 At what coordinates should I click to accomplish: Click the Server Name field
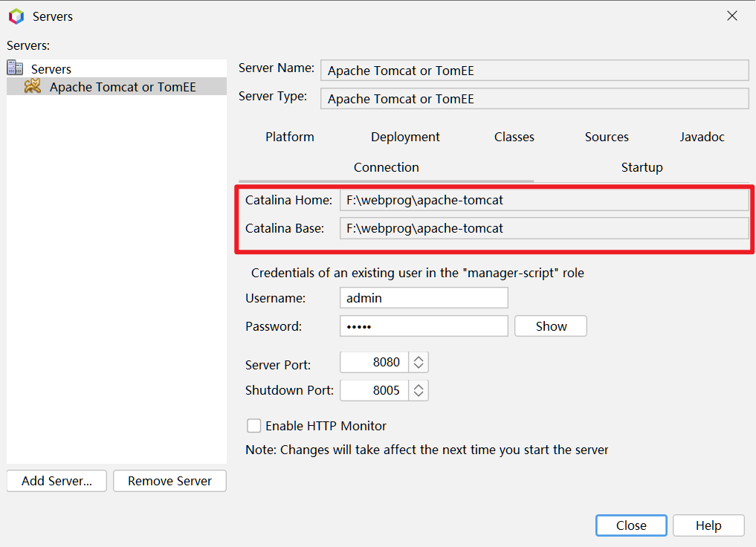pyautogui.click(x=534, y=71)
